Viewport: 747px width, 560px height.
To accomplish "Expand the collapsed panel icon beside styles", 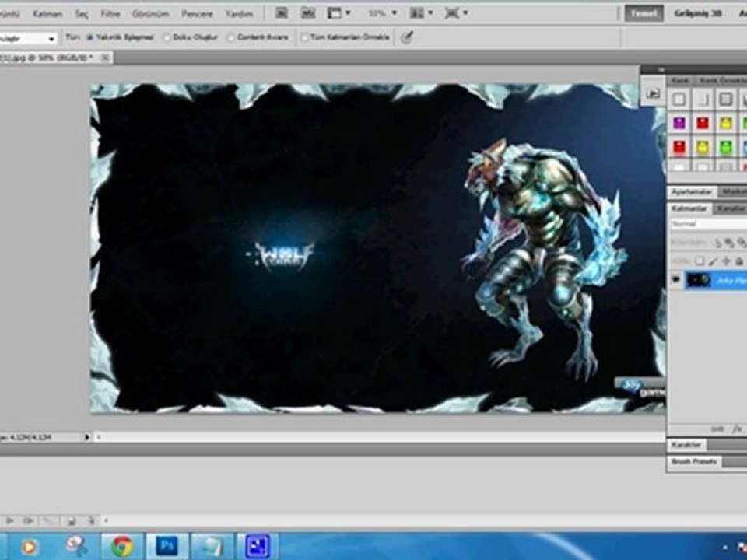I will point(653,93).
